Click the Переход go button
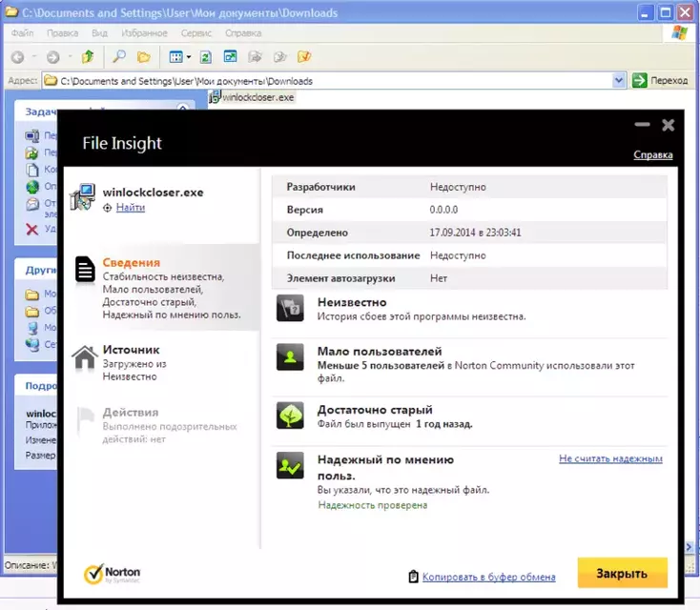Viewport: 700px width, 610px height. (660, 80)
